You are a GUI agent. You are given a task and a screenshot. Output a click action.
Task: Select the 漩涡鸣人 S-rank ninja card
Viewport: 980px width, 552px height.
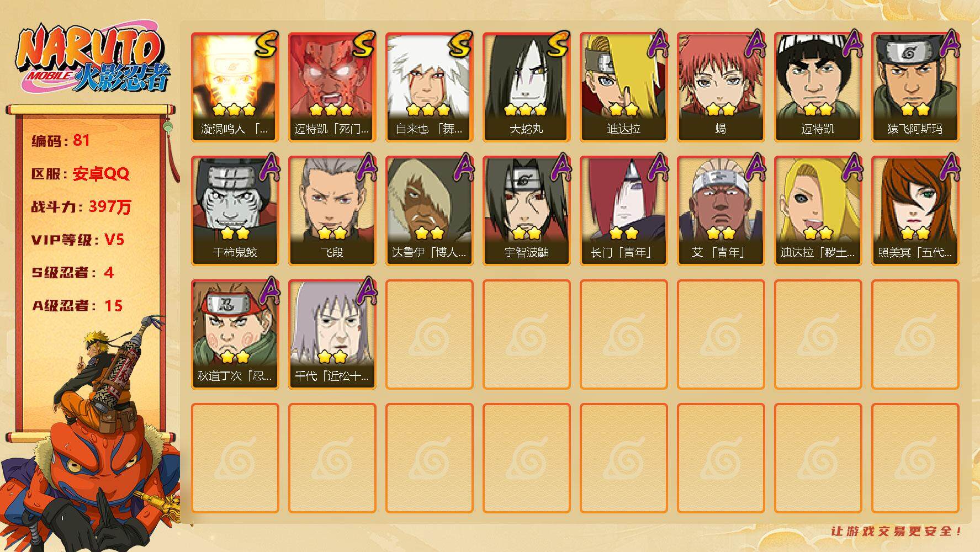[235, 87]
